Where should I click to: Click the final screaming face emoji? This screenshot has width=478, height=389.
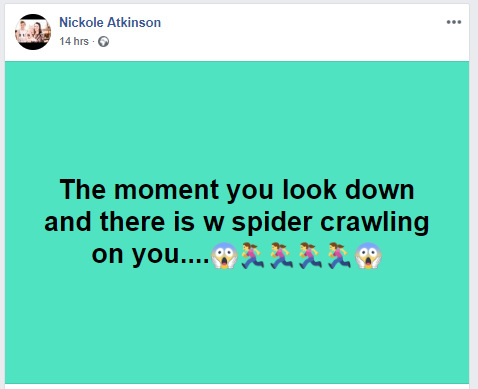(x=368, y=255)
